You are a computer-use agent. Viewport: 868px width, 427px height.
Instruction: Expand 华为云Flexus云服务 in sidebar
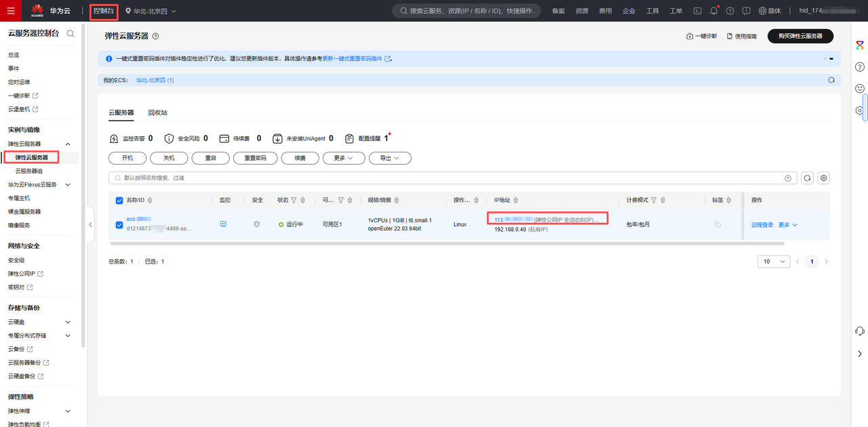tap(68, 184)
